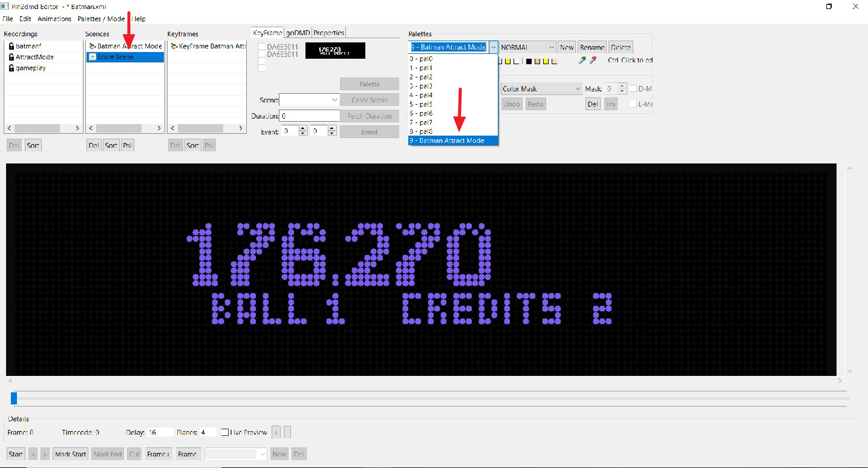
Task: Click the Sort button under Keyframes list
Action: pos(193,145)
